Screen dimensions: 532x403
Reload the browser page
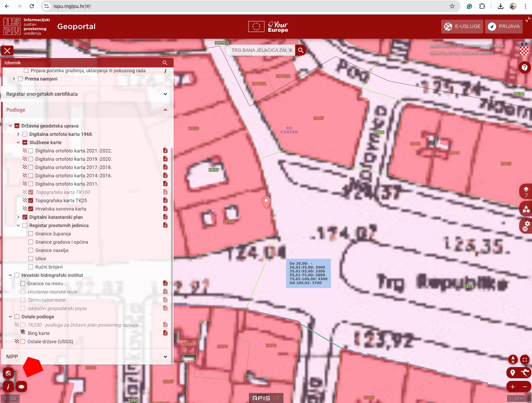pos(32,6)
